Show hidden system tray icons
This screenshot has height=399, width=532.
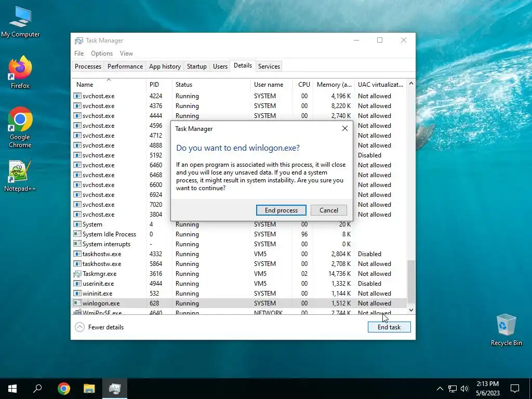(x=440, y=389)
